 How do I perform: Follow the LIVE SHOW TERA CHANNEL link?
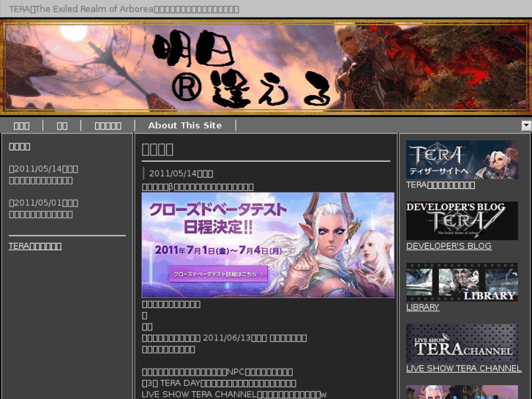click(463, 368)
